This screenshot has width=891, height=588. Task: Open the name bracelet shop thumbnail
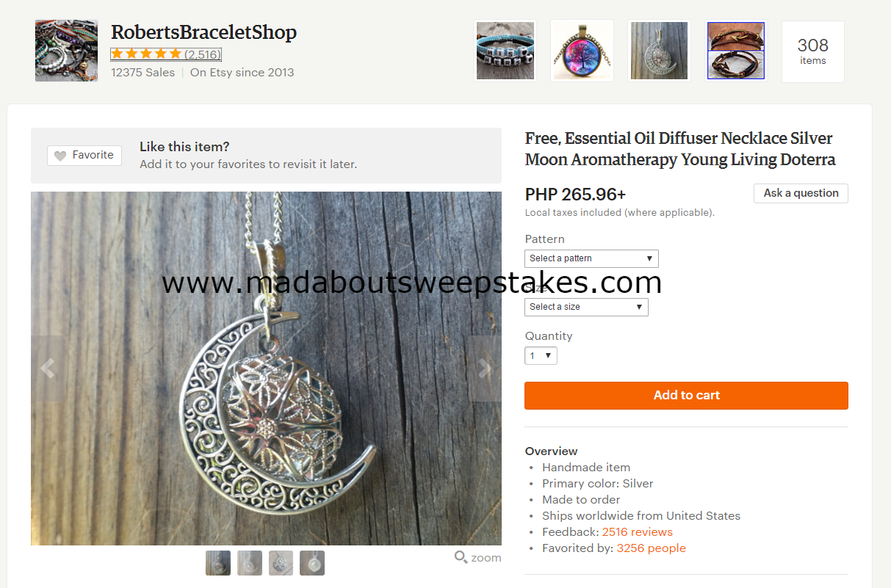click(x=505, y=51)
